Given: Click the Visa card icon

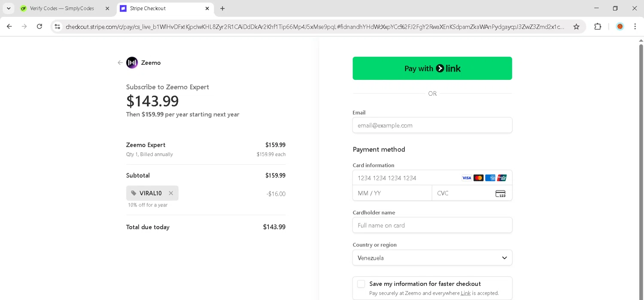Looking at the screenshot, I should (467, 178).
